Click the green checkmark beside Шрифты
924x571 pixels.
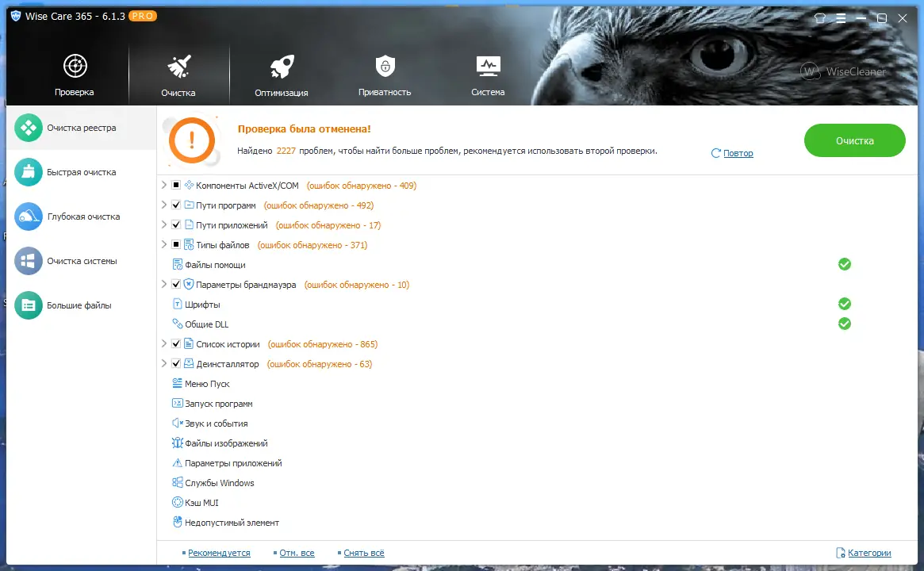coord(845,304)
